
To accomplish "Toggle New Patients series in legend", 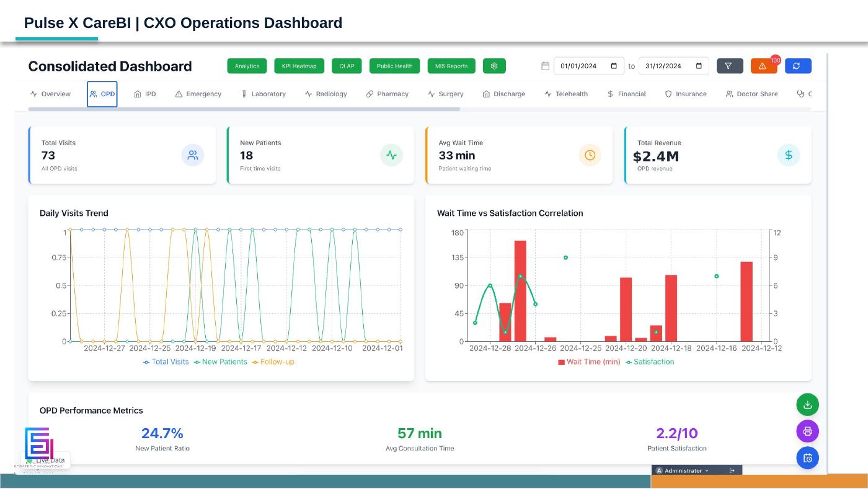I will point(220,362).
